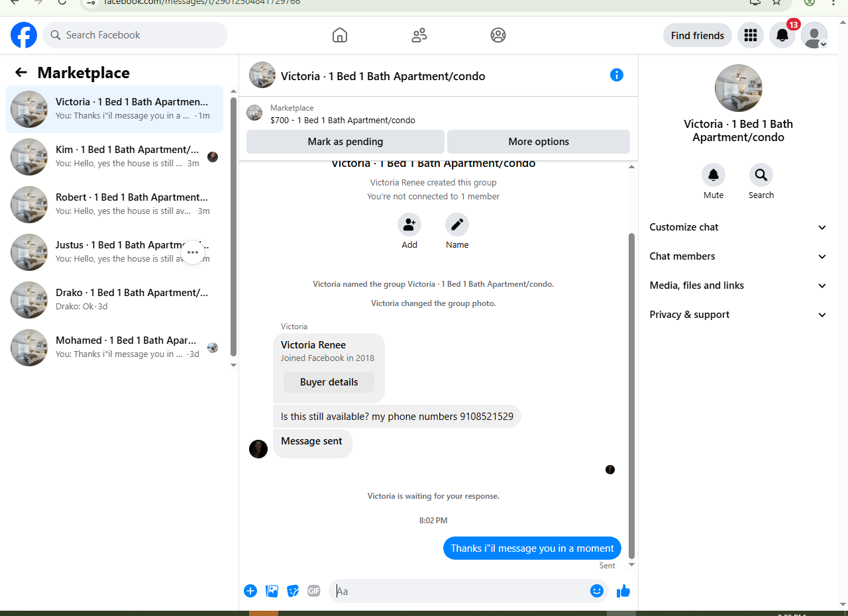Click the large group photo in details panel
Viewport: 848px width, 616px height.
[739, 88]
